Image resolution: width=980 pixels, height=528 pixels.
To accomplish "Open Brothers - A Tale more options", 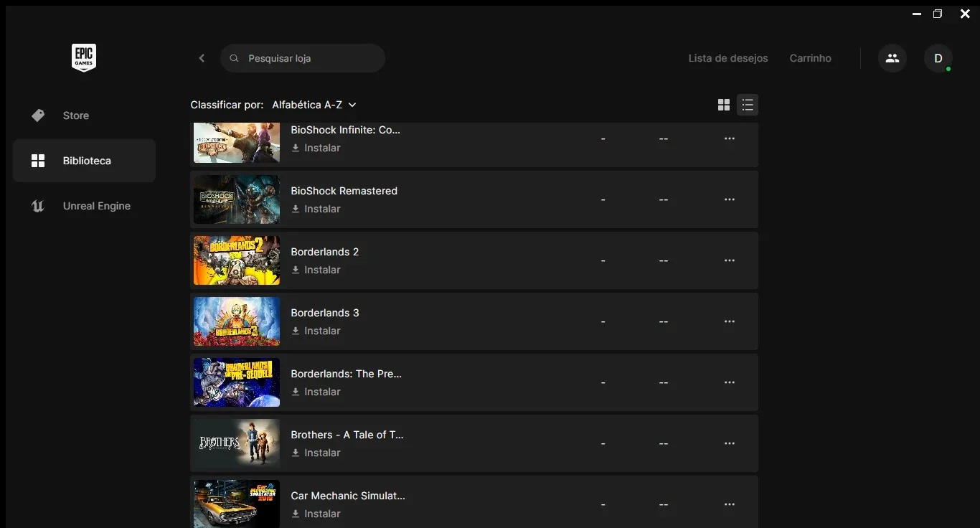I will (x=730, y=443).
